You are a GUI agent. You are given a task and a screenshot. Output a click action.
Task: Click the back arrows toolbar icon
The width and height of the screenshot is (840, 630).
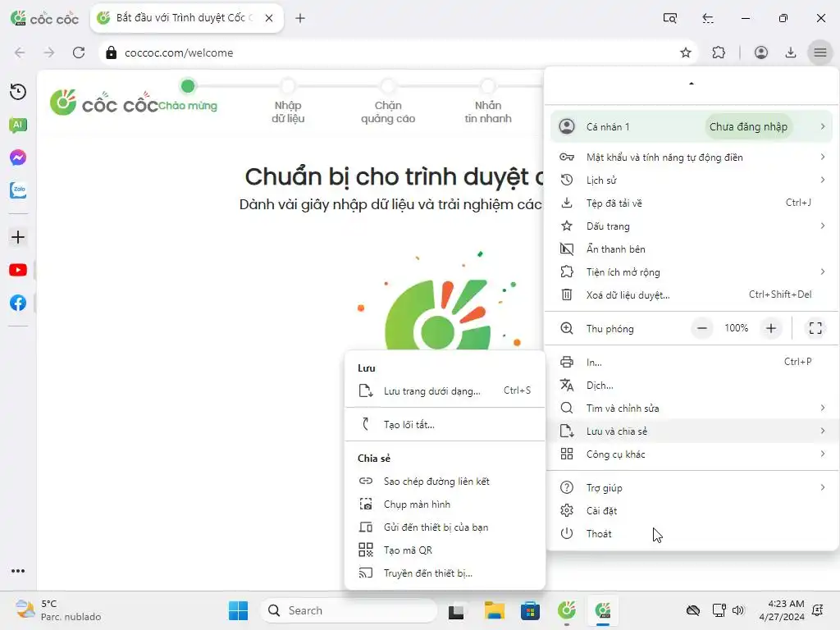pos(708,18)
